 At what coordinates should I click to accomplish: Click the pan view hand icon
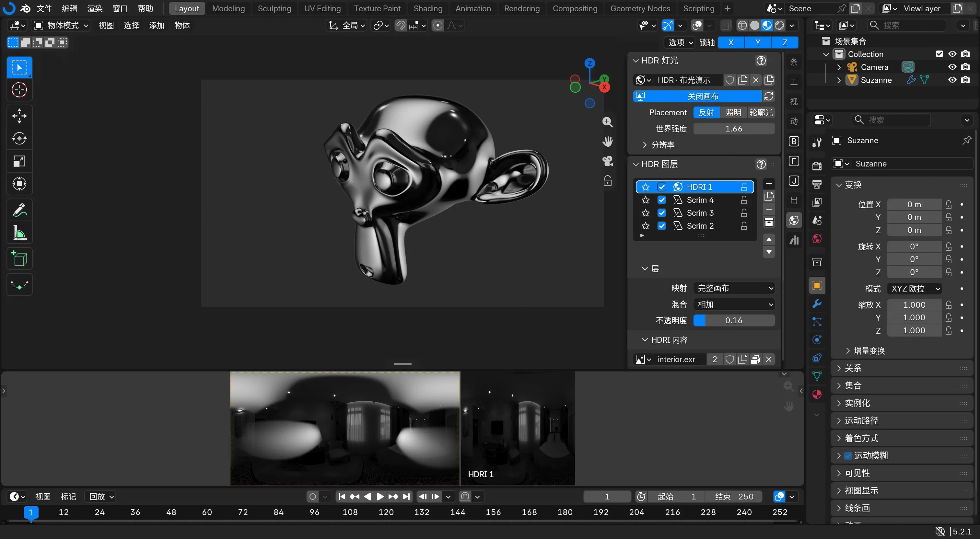coord(608,142)
